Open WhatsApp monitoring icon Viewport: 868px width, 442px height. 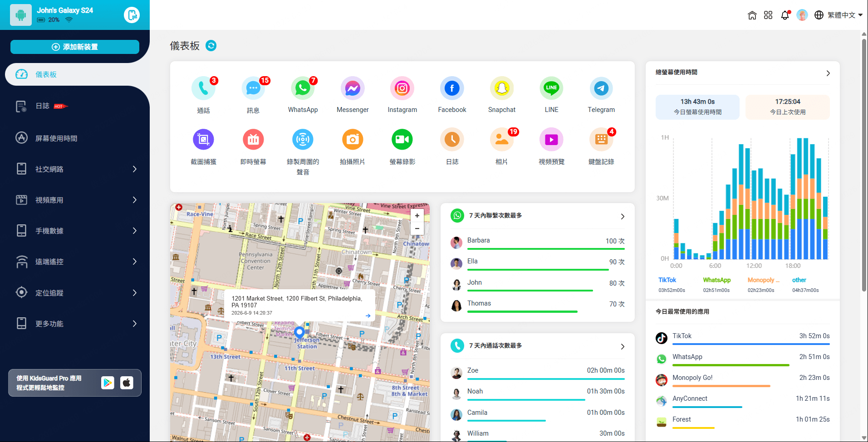tap(303, 88)
